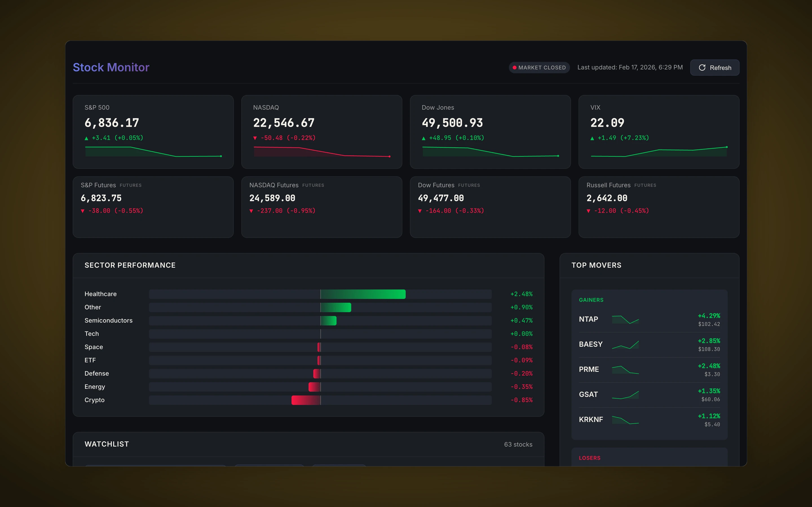The height and width of the screenshot is (507, 812).
Task: Click the down-arrow indicator on the NASDAQ card
Action: pyautogui.click(x=255, y=138)
